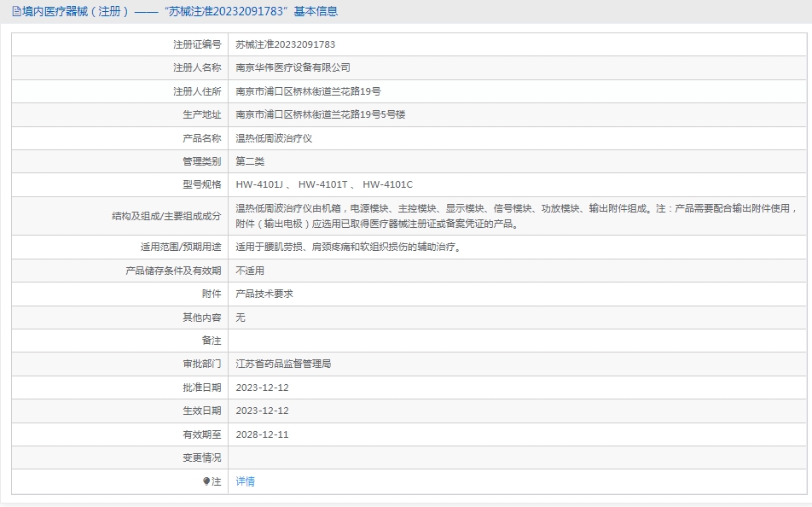
Task: Open the 详情 link
Action: 245,481
